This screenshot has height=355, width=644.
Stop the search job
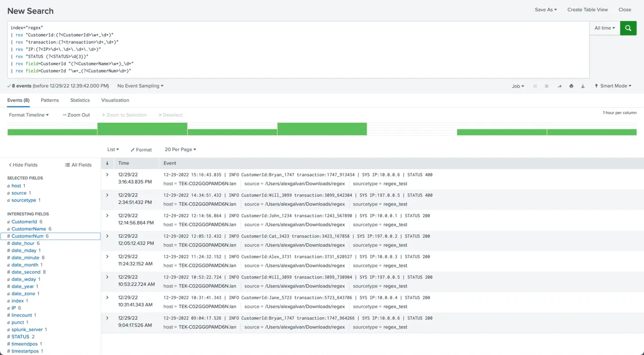[x=546, y=86]
